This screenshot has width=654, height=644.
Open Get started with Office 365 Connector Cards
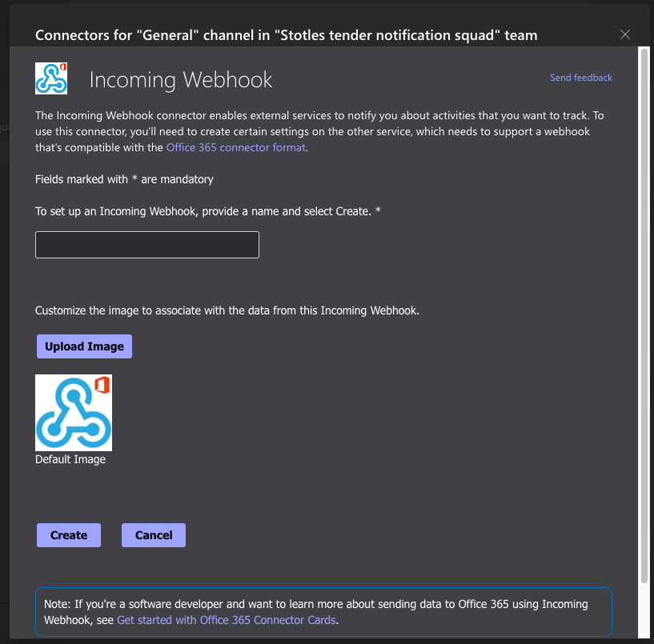click(x=227, y=620)
